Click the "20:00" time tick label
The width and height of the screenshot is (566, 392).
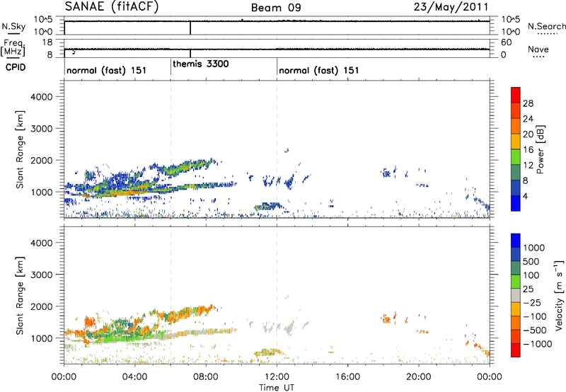pyautogui.click(x=419, y=377)
